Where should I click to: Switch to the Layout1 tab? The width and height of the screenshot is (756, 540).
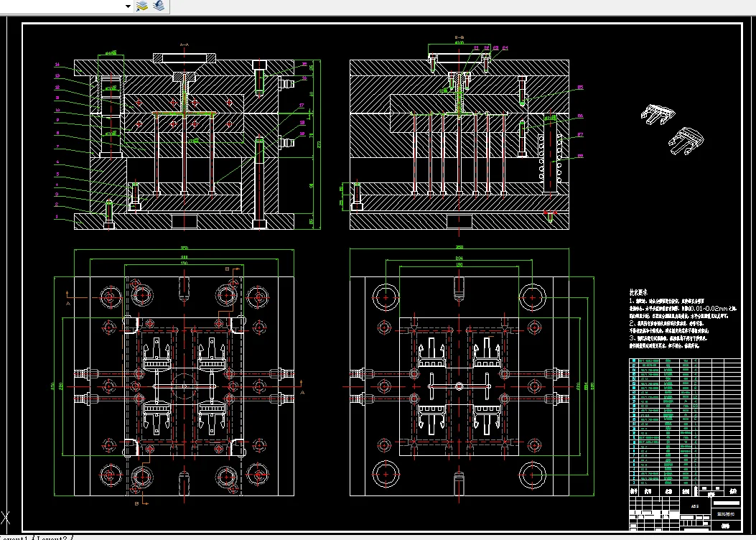tap(14, 537)
